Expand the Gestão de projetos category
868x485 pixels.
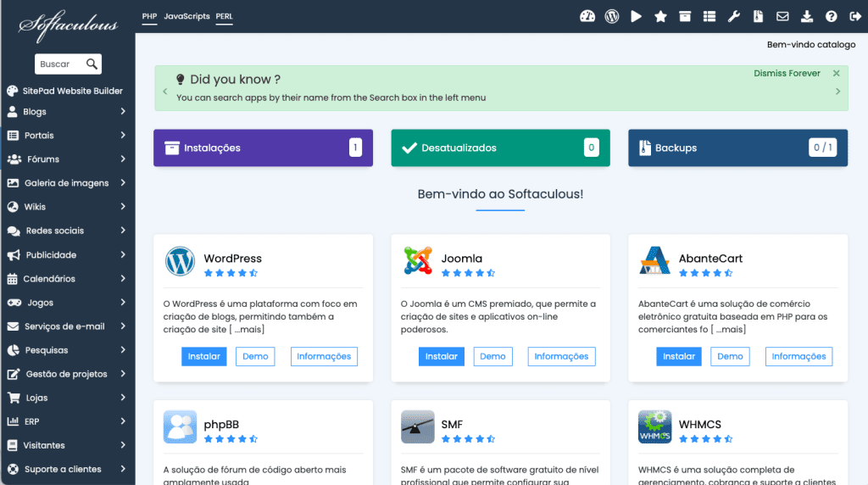(68, 374)
